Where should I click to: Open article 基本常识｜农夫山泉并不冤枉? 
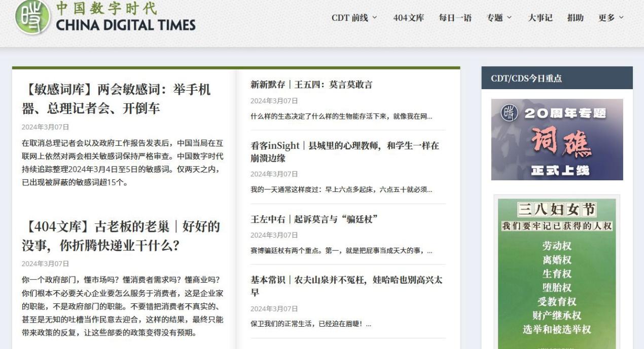[346, 286]
